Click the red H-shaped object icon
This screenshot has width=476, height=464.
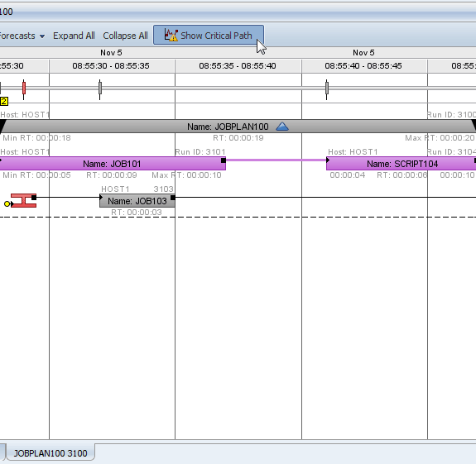23,201
